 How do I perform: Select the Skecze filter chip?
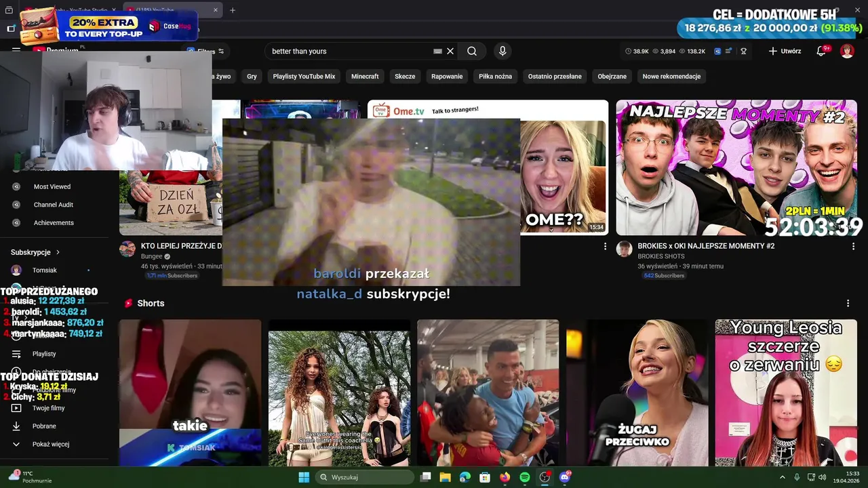tap(405, 77)
